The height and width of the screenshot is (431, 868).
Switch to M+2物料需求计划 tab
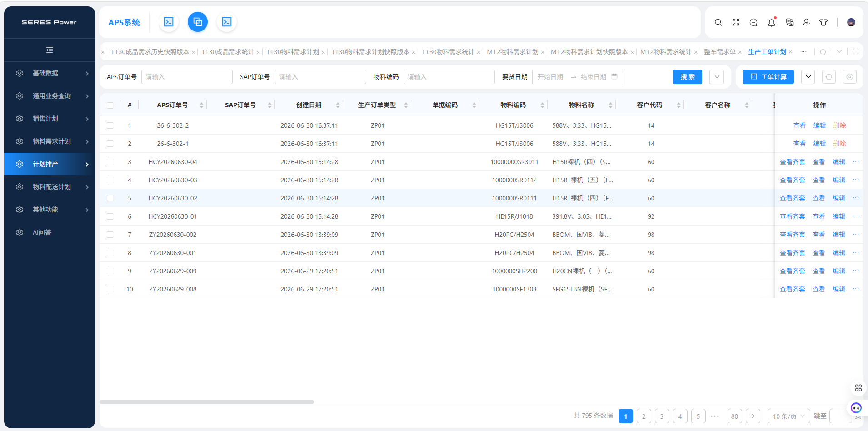pos(513,52)
